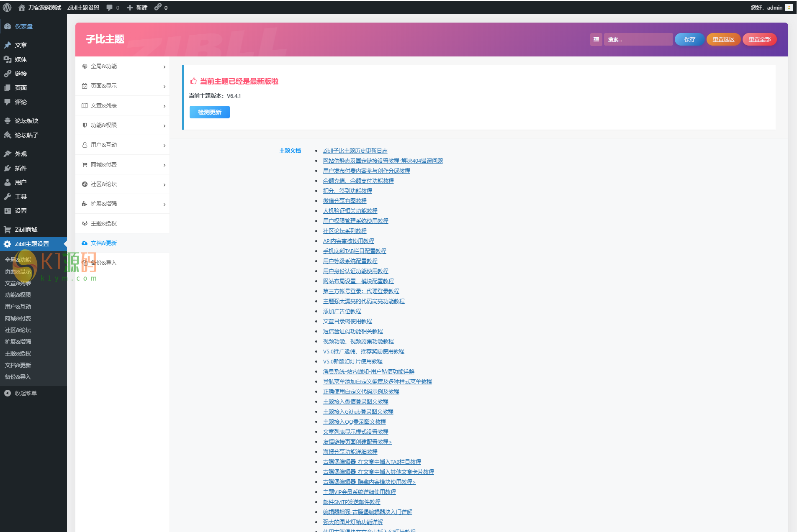Open 媒体 media icon in sidebar
Viewport: 797px width, 532px height.
coord(8,59)
